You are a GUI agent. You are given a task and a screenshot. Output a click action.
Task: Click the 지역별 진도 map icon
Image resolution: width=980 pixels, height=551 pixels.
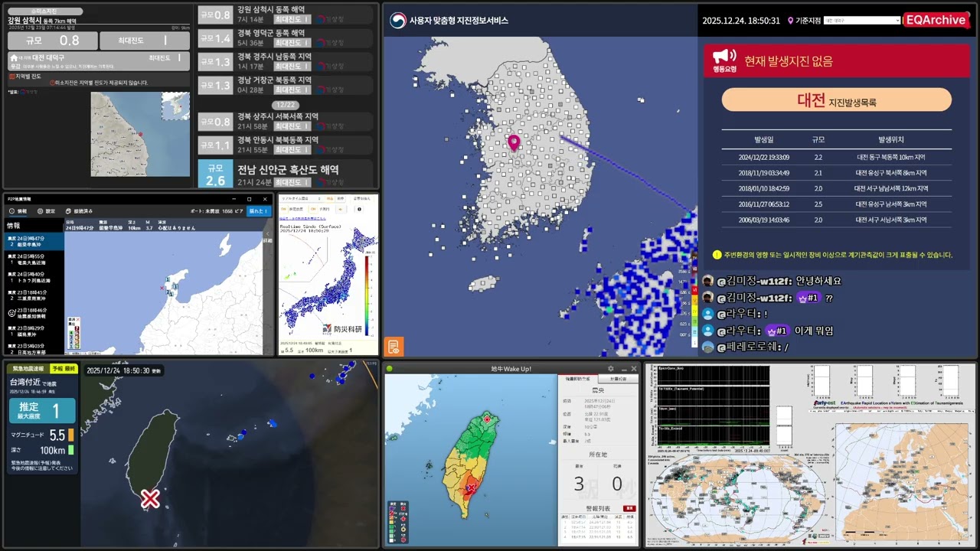point(11,77)
